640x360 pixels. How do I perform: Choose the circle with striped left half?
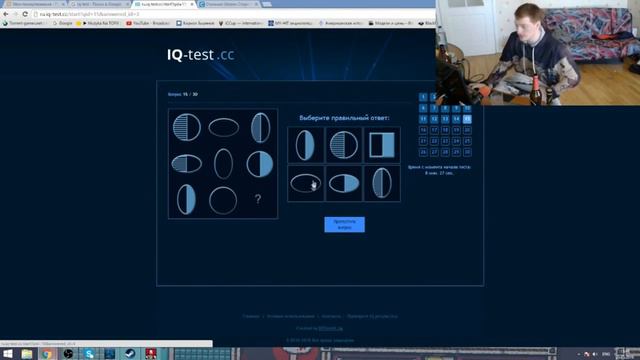coord(344,145)
